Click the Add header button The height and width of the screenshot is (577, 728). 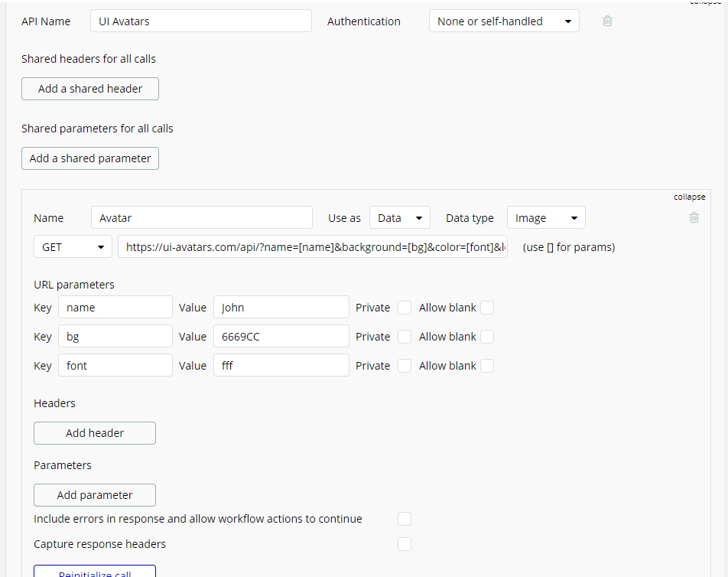point(95,433)
